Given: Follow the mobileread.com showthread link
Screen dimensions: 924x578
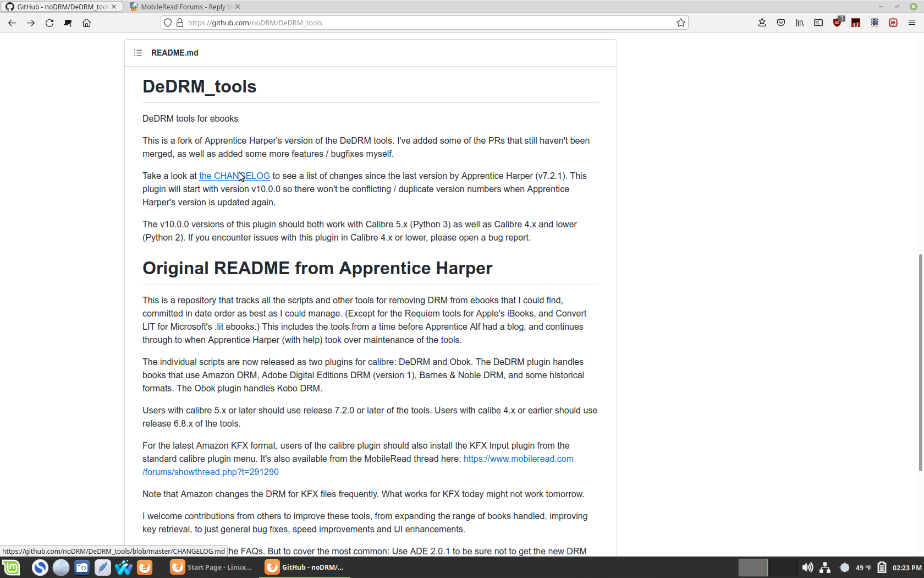Looking at the screenshot, I should coord(358,465).
